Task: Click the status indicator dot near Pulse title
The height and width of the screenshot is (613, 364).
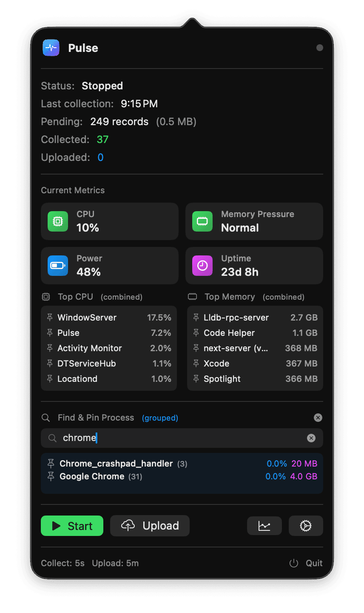Action: pyautogui.click(x=319, y=48)
